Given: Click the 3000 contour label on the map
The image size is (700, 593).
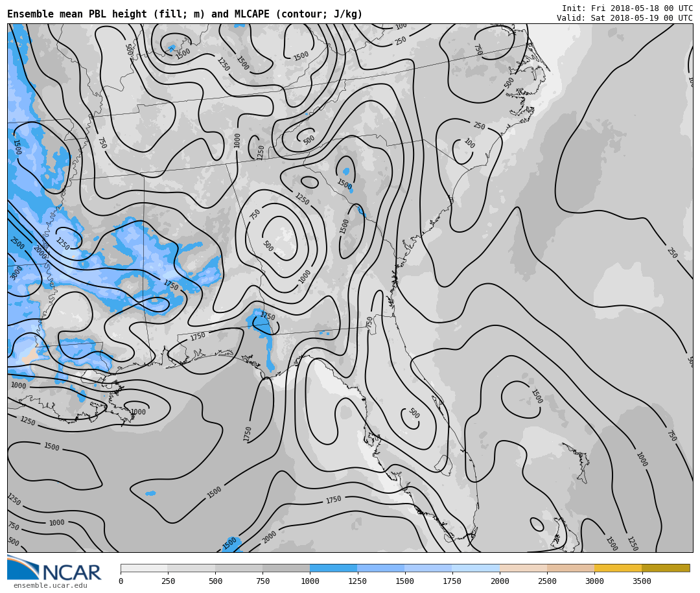Looking at the screenshot, I should click(x=16, y=272).
